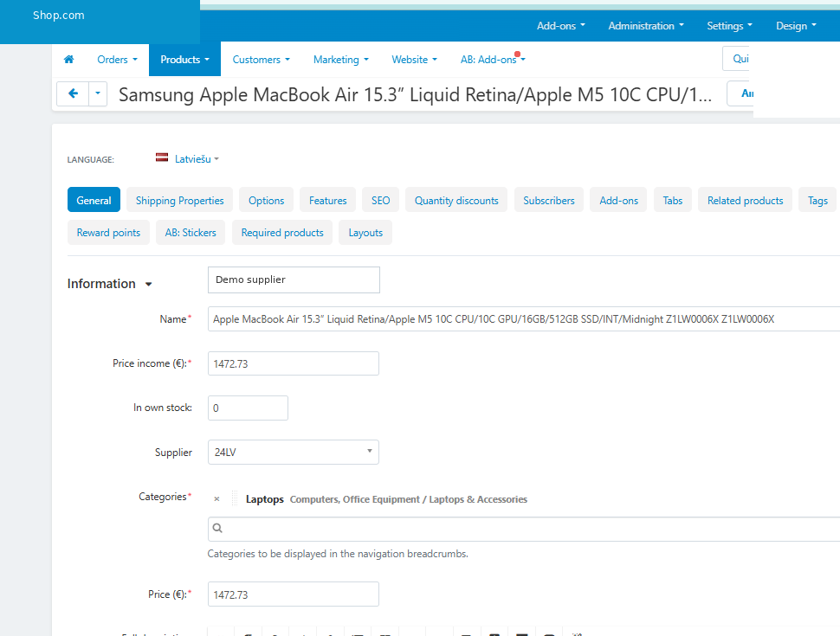Click the back arrow button
840x636 pixels.
click(x=73, y=93)
